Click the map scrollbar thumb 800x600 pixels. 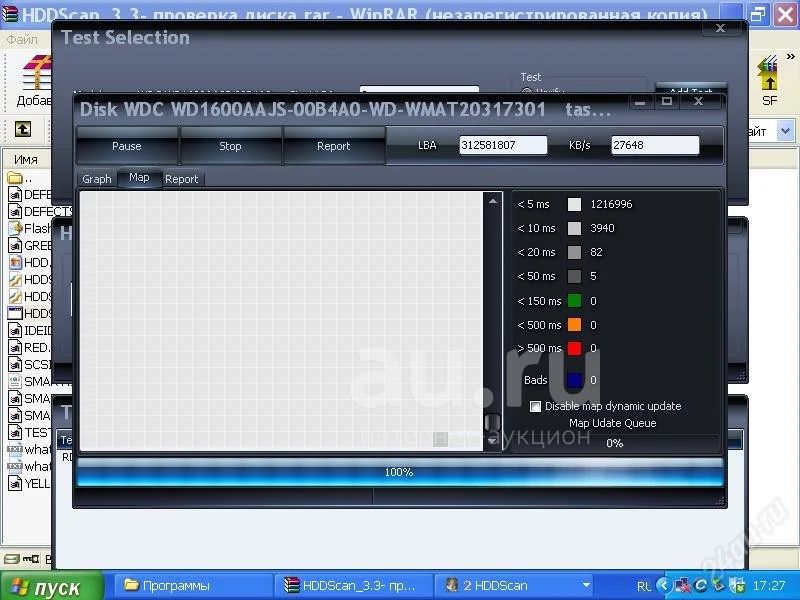492,421
